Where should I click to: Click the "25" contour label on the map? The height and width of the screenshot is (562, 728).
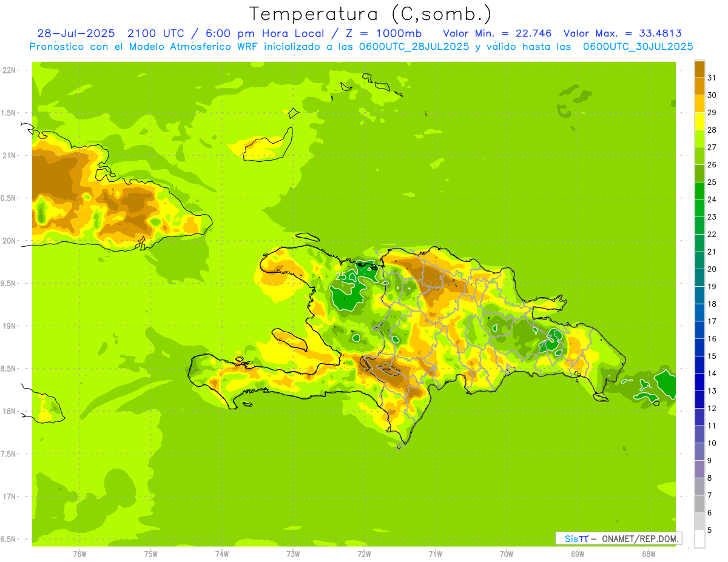pyautogui.click(x=341, y=276)
